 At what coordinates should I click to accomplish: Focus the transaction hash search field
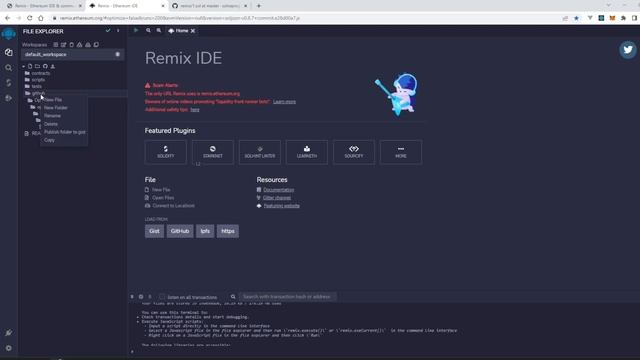point(288,297)
